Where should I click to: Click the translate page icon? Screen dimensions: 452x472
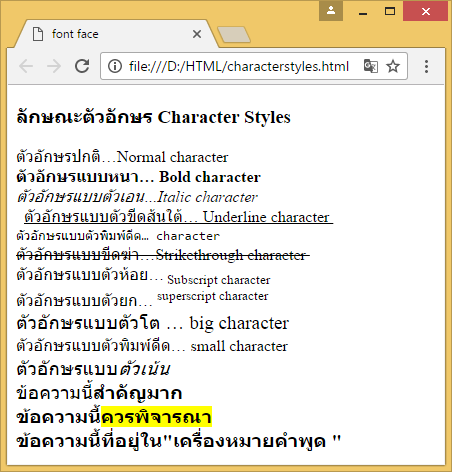tap(371, 66)
